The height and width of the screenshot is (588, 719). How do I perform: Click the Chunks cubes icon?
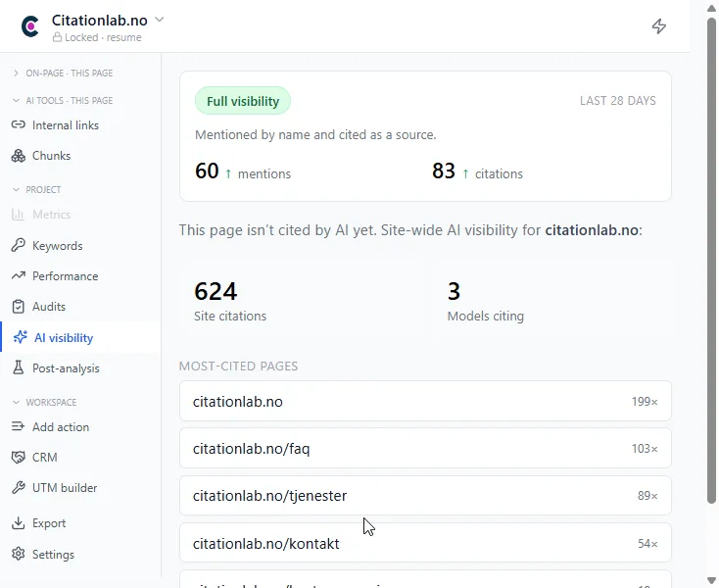coord(19,156)
